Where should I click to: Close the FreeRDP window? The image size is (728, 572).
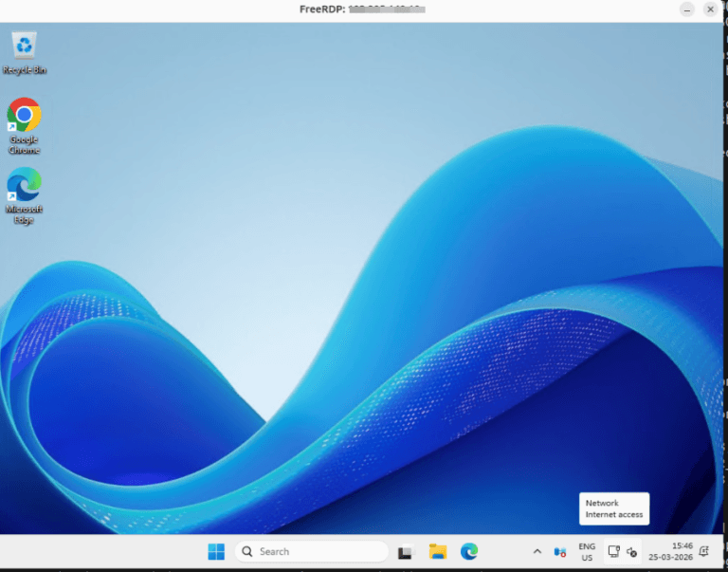[710, 9]
